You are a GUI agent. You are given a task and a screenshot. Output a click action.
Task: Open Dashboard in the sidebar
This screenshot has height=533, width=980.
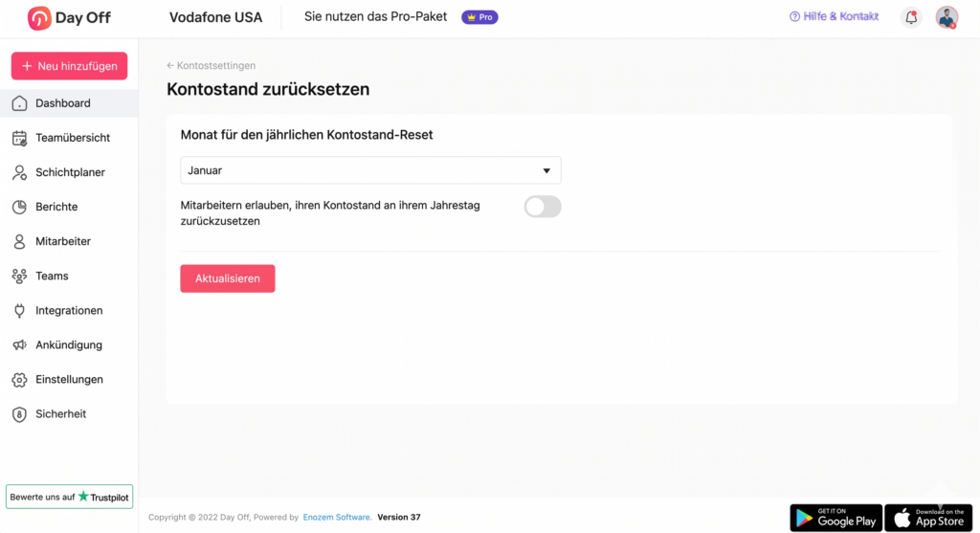point(63,103)
